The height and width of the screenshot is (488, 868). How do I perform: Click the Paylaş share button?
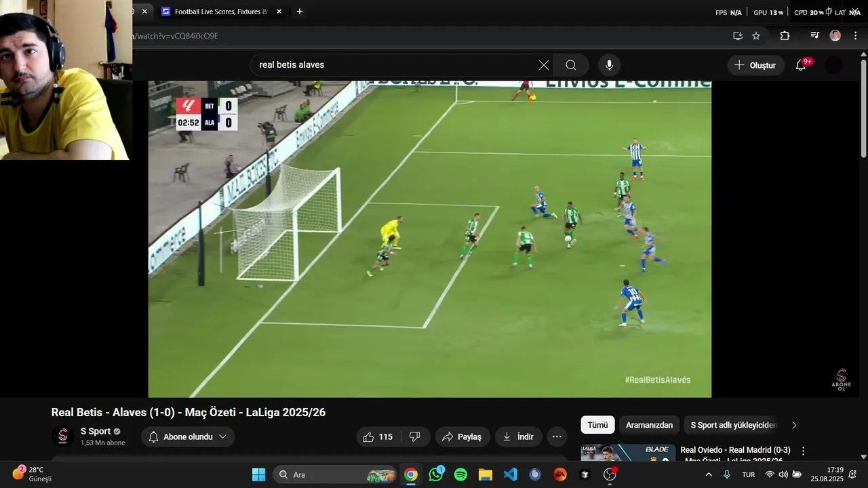[462, 437]
